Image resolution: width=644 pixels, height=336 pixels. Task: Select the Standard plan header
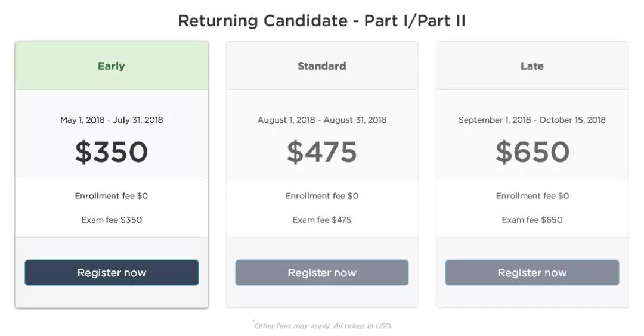point(322,66)
